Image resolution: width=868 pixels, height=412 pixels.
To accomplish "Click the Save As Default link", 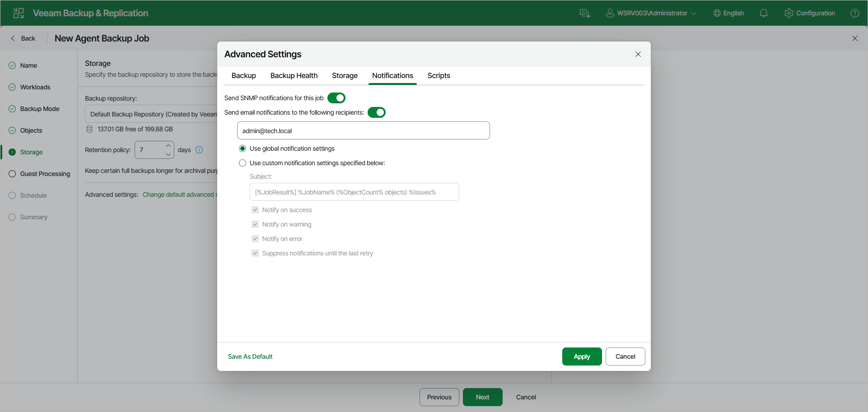I will (x=250, y=356).
